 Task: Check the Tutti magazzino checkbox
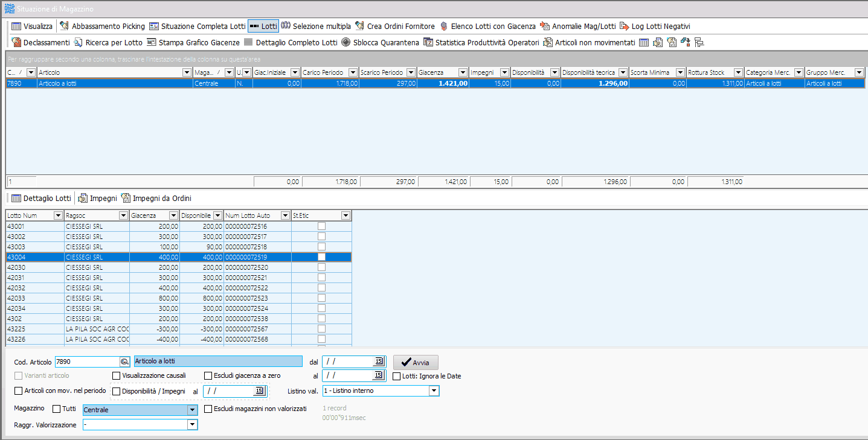[x=57, y=409]
